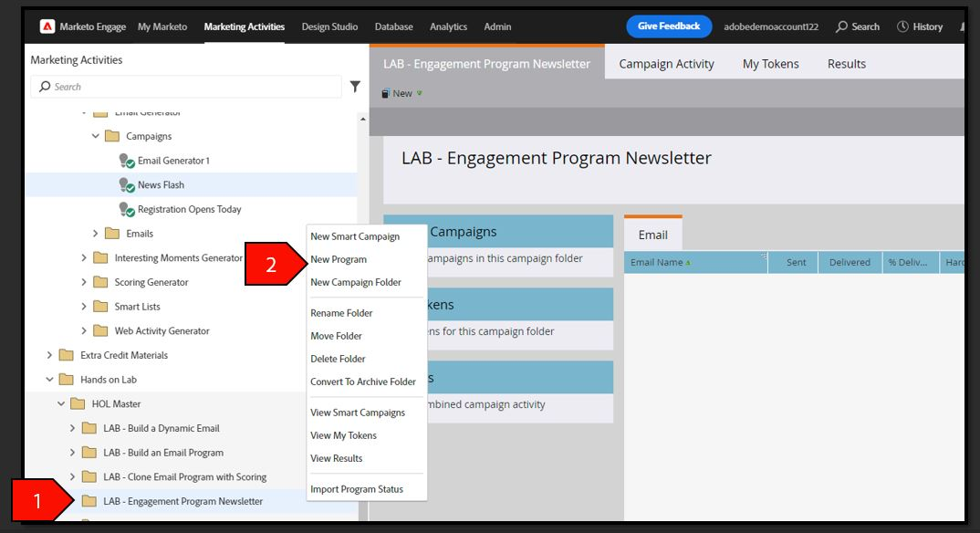Viewport: 980px width, 533px height.
Task: Click the Emails folder icon
Action: (112, 234)
